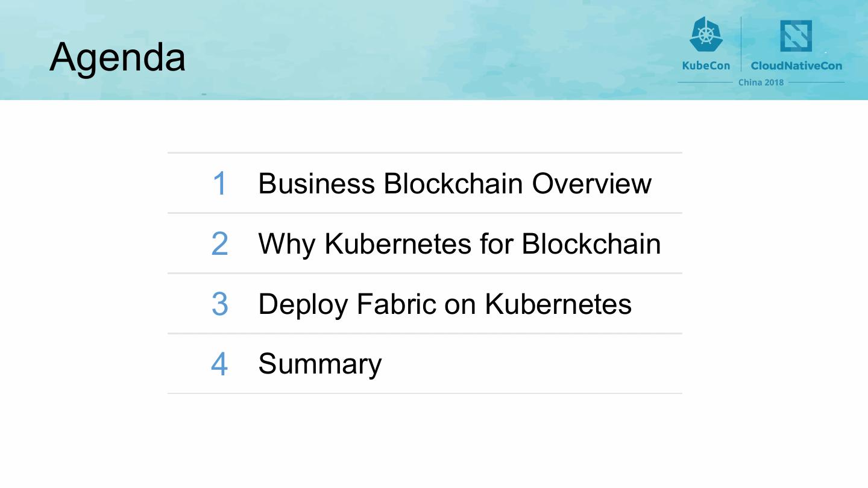Click the CloudNativeCon text label
Image resolution: width=868 pixels, height=488 pixels.
tap(796, 66)
